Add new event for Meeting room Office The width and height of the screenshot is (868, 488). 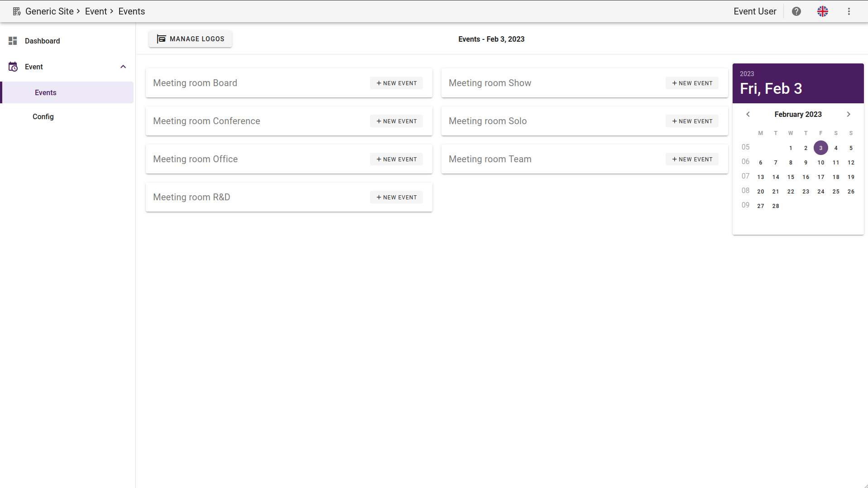(x=396, y=159)
